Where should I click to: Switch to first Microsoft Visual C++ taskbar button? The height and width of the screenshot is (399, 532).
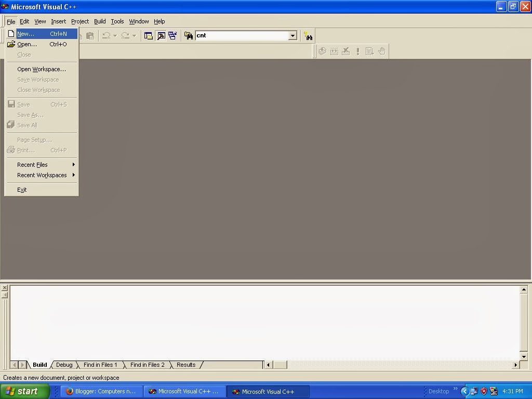point(184,391)
